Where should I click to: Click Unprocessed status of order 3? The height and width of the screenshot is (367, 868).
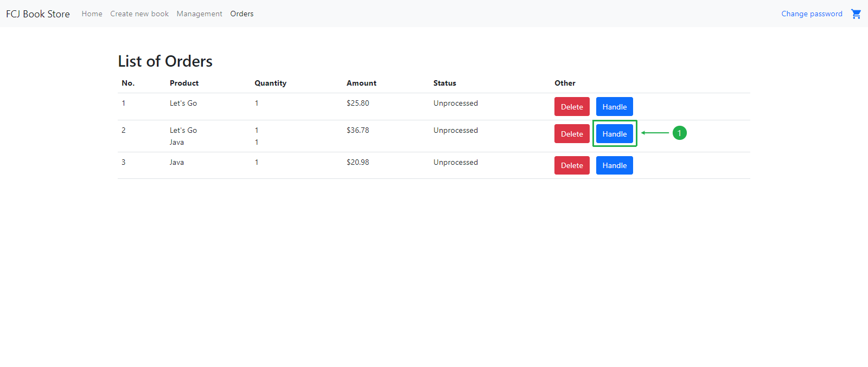(x=456, y=162)
